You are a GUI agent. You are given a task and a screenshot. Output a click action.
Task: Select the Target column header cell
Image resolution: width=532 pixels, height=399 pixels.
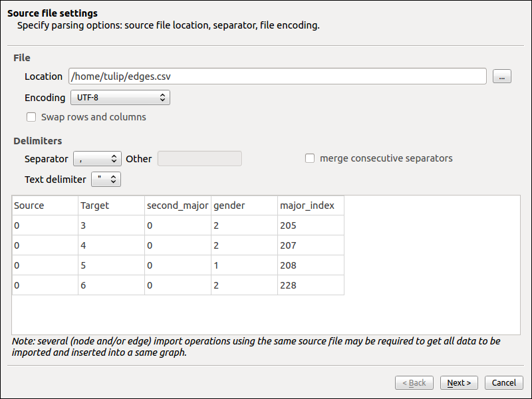(x=111, y=205)
